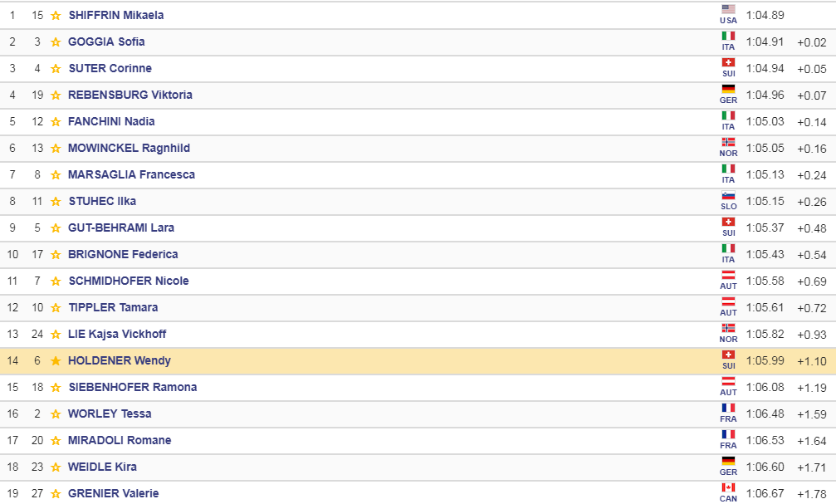Click the USA flag in Shiffrin's row
Screen dimensions: 836x504
click(x=728, y=10)
